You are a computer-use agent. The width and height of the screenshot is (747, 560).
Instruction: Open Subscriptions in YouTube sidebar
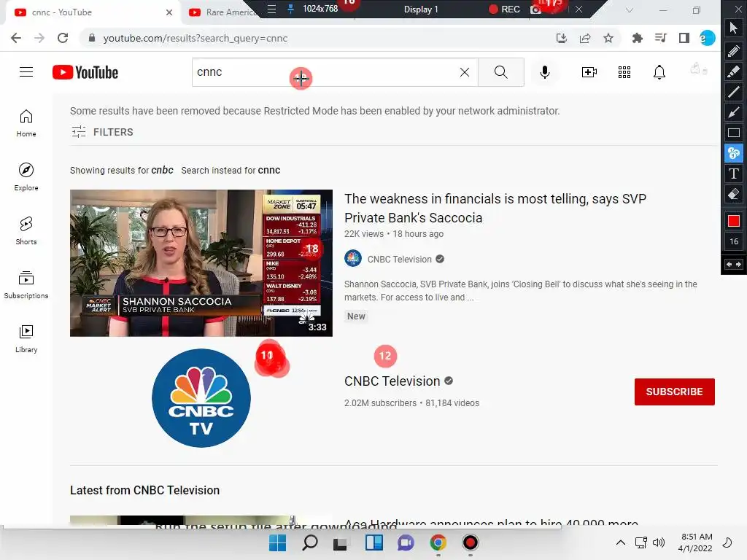point(26,285)
